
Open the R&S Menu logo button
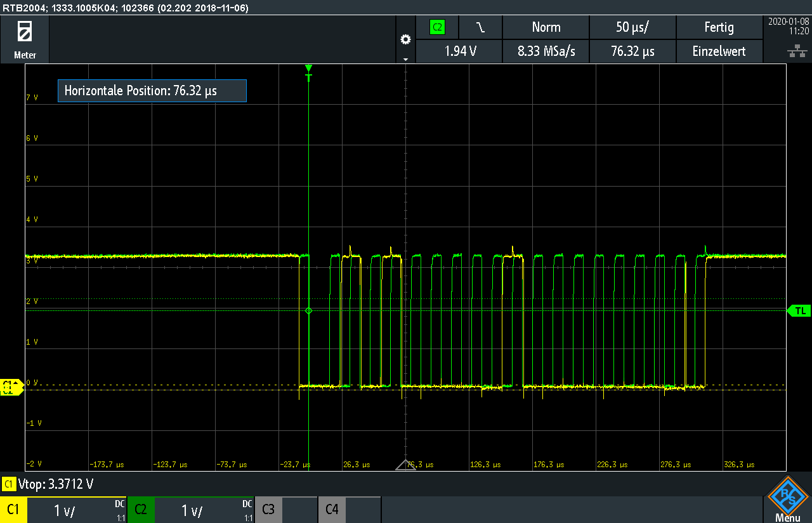(x=787, y=498)
